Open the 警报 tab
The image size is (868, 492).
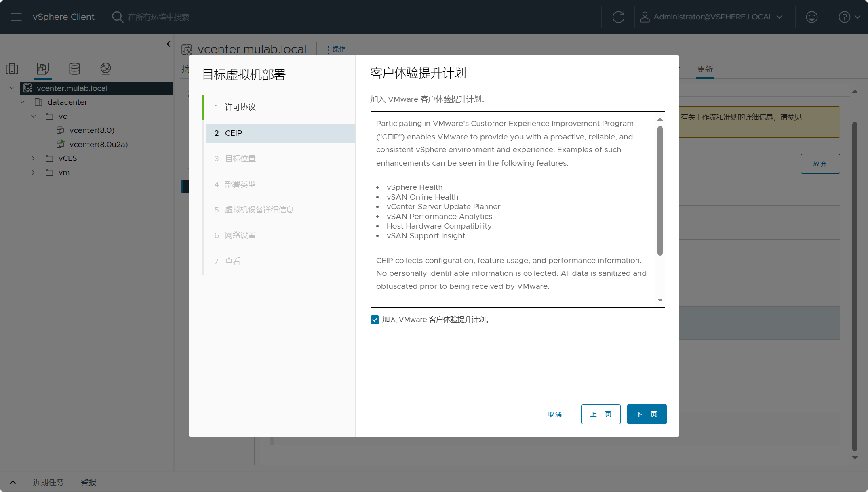tap(88, 482)
